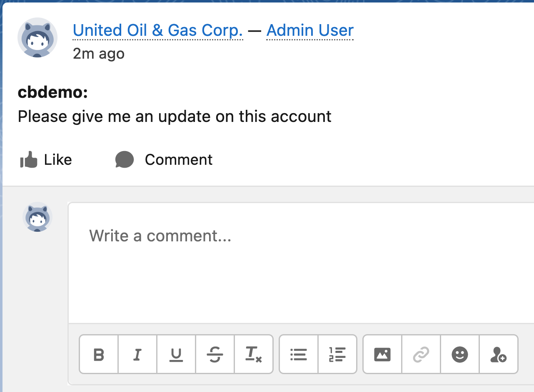Toggle bold formatting in comment editor
The image size is (534, 392).
pos(99,355)
